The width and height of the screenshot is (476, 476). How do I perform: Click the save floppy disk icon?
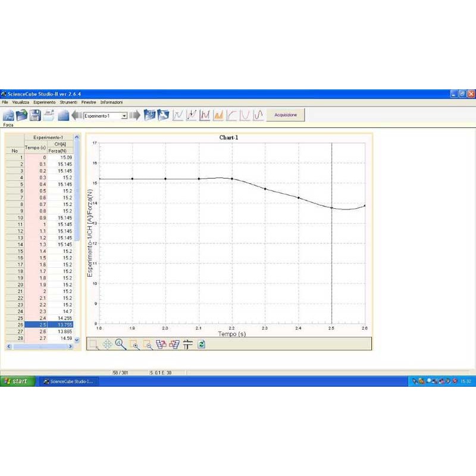click(x=36, y=115)
